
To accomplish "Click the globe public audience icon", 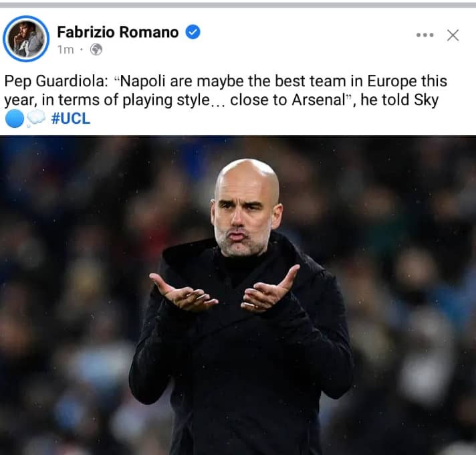I will [96, 50].
